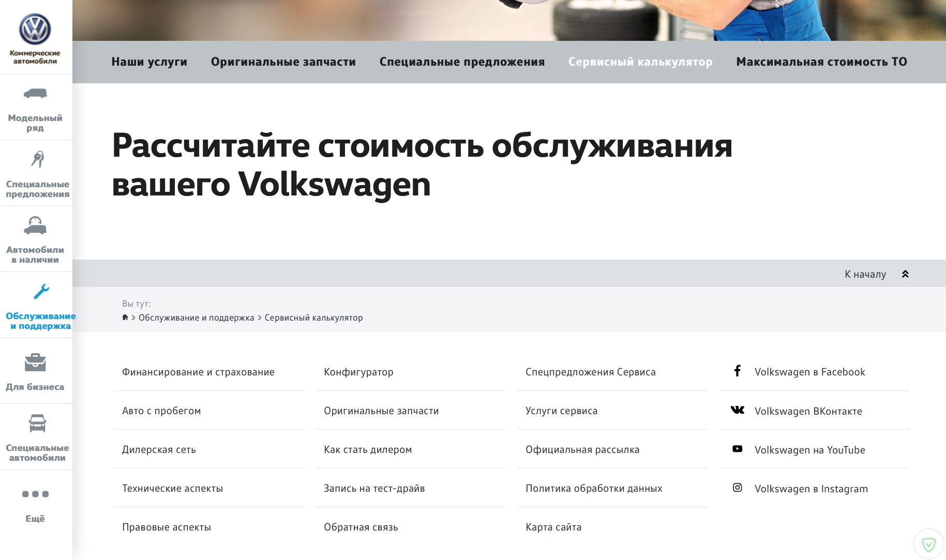Click the VK icon
The height and width of the screenshot is (560, 946).
(738, 410)
